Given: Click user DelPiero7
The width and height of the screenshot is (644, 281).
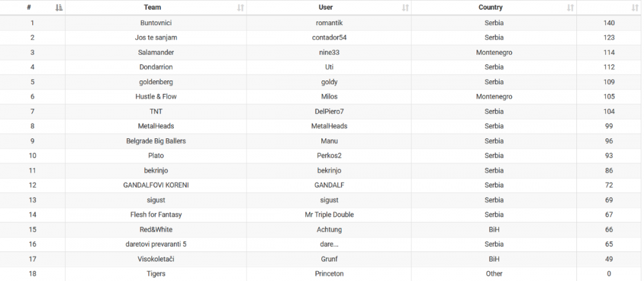Looking at the screenshot, I should pos(328,111).
